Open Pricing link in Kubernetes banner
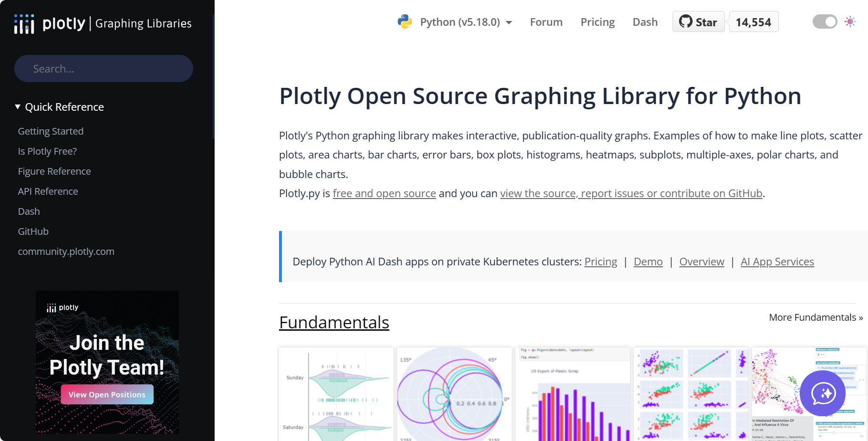This screenshot has height=441, width=868. click(x=601, y=262)
